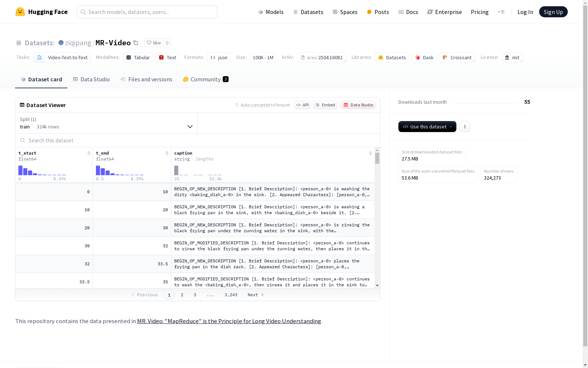Open the navigation more-menu icon
The width and height of the screenshot is (588, 368).
[x=501, y=12]
